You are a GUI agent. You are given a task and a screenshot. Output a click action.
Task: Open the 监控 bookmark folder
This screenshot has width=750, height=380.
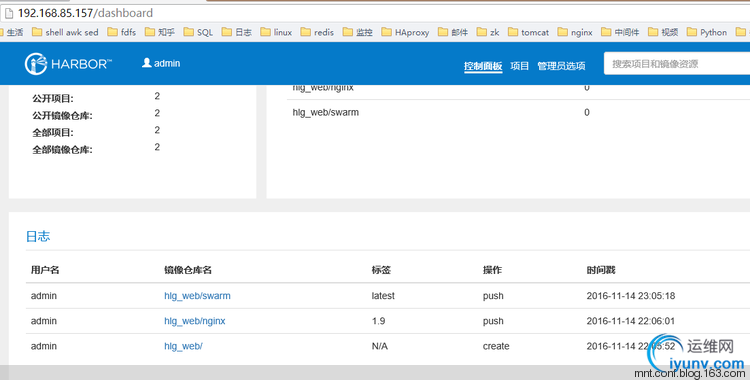358,32
